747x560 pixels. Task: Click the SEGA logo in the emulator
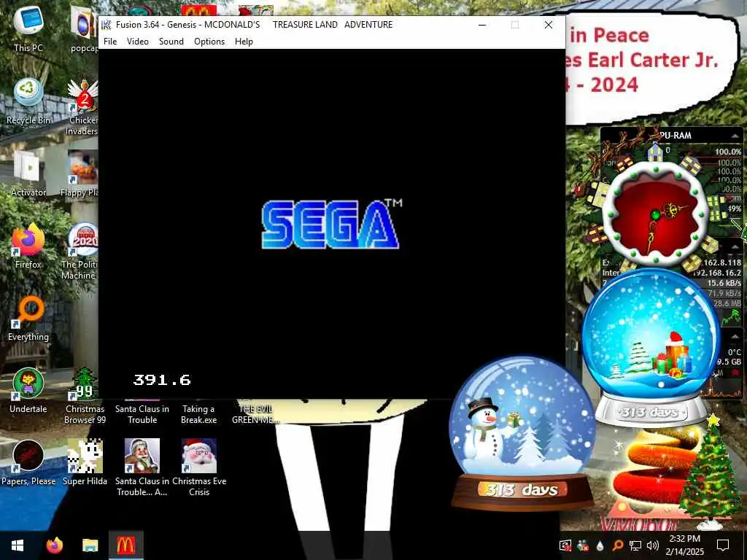(330, 225)
